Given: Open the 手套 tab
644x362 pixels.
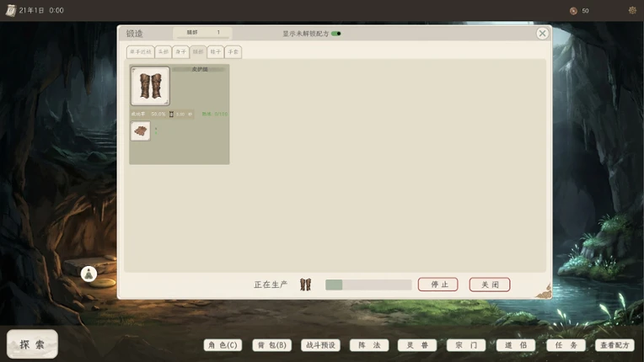Looking at the screenshot, I should 233,51.
